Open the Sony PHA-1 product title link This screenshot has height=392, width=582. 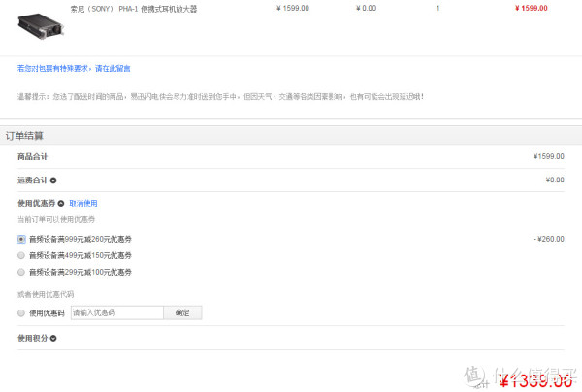point(134,9)
